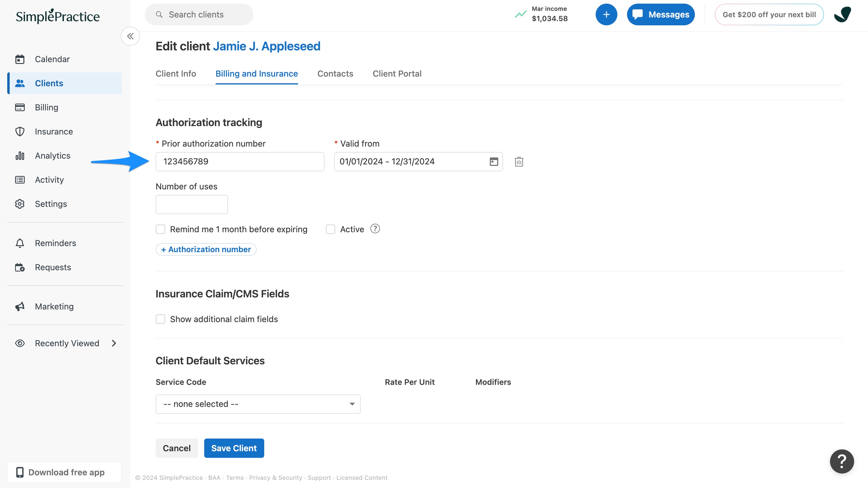Open the help widget question mark
This screenshot has width=868, height=488.
point(842,461)
